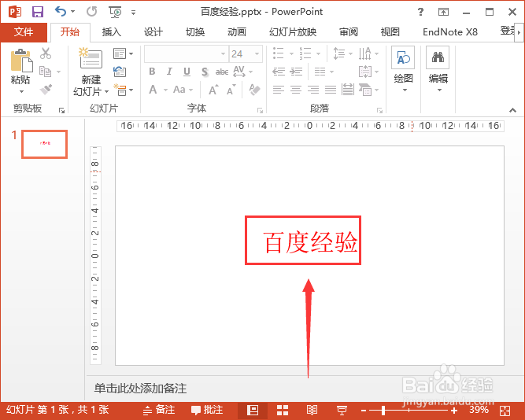Open the slide Section dropdown
The height and width of the screenshot is (420, 525).
pos(123,90)
